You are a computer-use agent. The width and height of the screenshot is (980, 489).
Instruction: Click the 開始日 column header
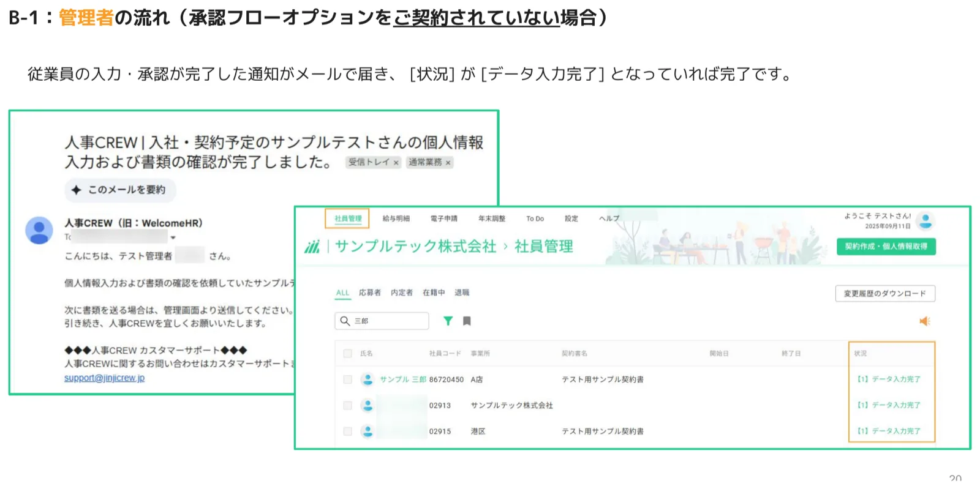click(719, 354)
